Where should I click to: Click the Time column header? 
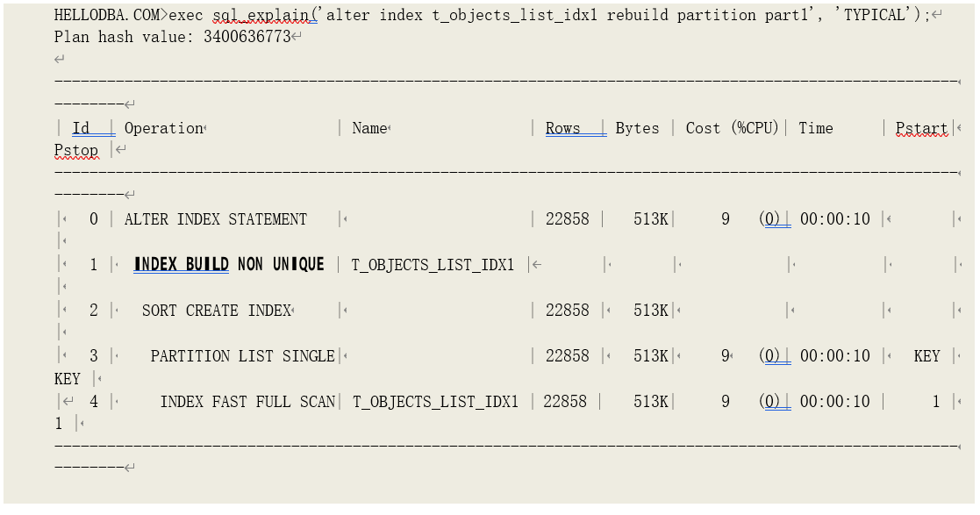tap(815, 128)
